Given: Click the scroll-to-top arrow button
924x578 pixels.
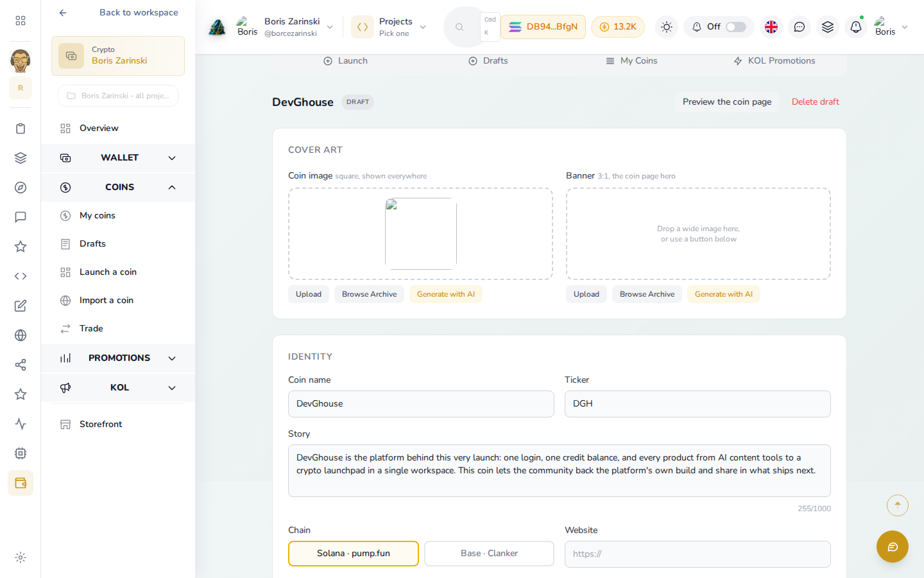Looking at the screenshot, I should click(898, 505).
